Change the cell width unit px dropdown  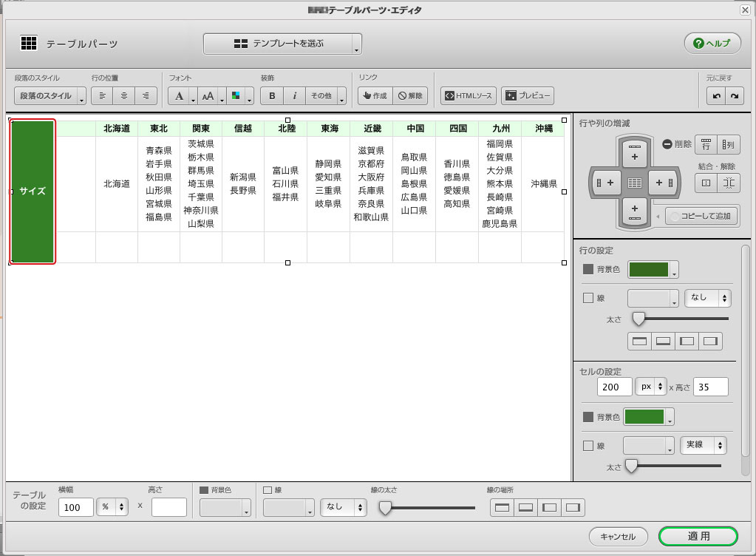click(651, 387)
